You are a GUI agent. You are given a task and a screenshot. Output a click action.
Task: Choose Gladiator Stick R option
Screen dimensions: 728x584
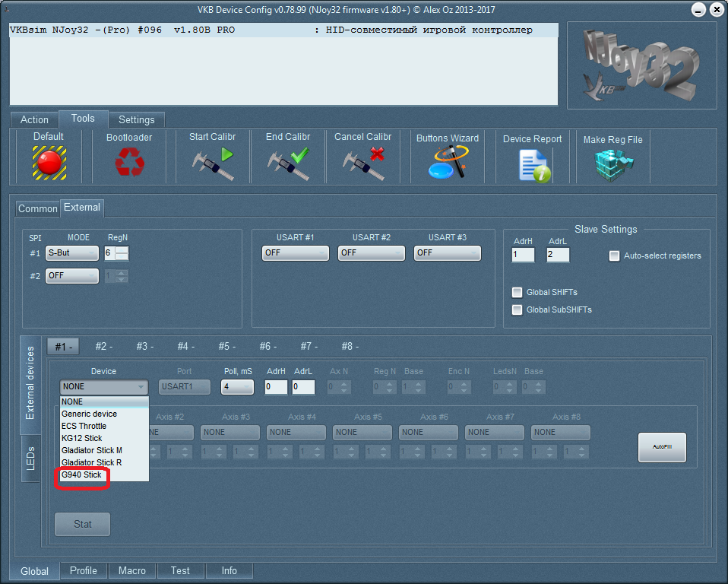(104, 463)
